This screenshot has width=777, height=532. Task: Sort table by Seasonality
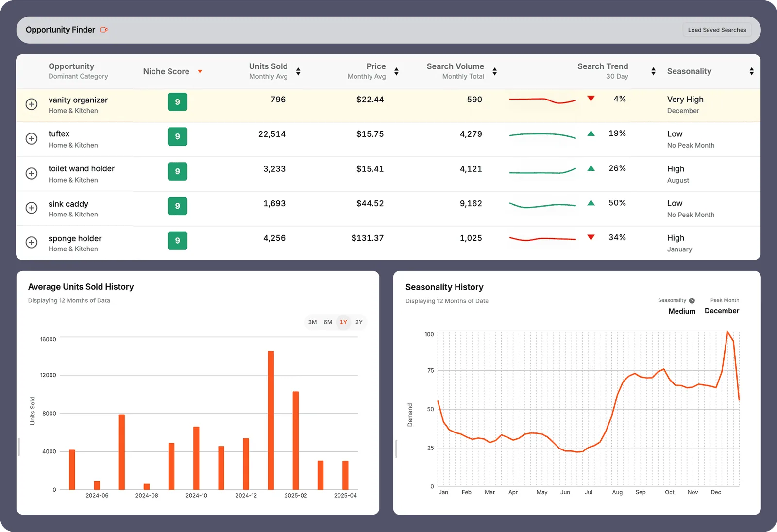pyautogui.click(x=751, y=71)
